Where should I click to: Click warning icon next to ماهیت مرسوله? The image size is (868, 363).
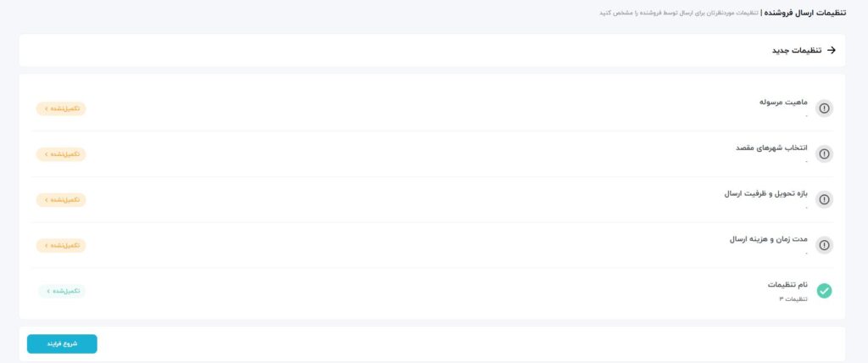(824, 108)
